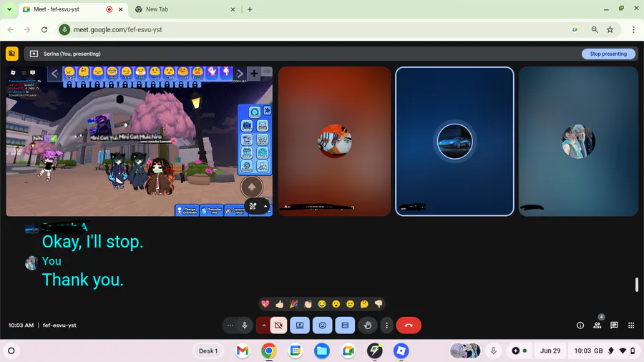Leave the call with the red hang-up button
Viewport: 644px width, 362px height.
(x=409, y=326)
